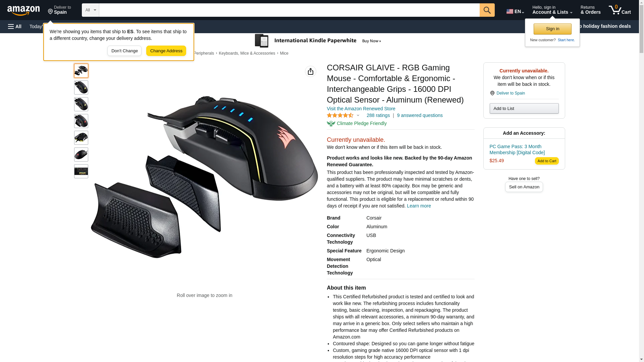Expand the All search category dropdown

click(90, 10)
